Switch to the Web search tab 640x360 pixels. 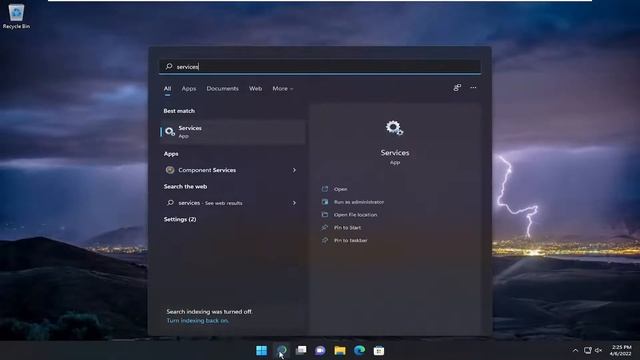click(256, 89)
